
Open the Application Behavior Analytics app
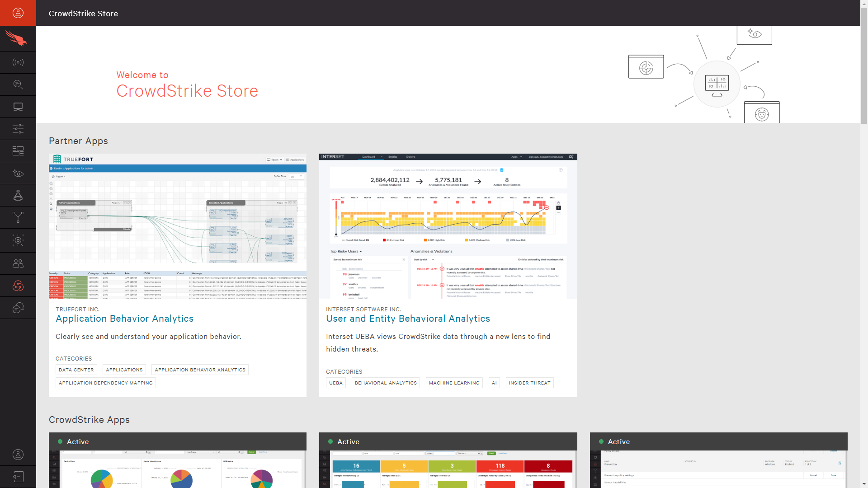125,318
